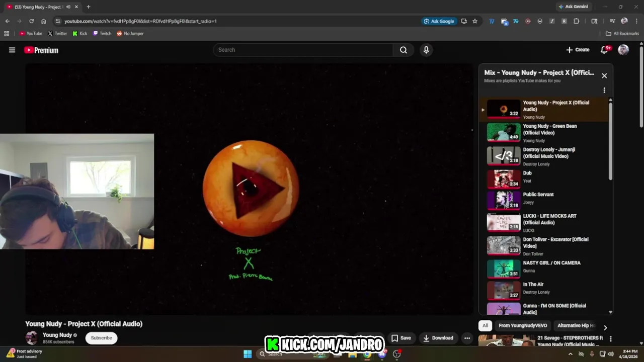The width and height of the screenshot is (644, 362).
Task: Go to browser home page
Action: click(x=43, y=21)
